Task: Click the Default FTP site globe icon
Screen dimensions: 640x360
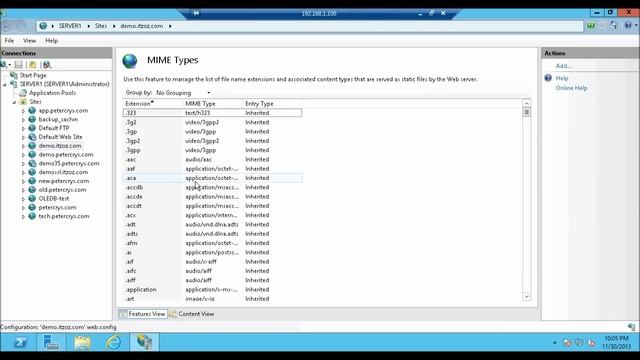Action: (32, 128)
